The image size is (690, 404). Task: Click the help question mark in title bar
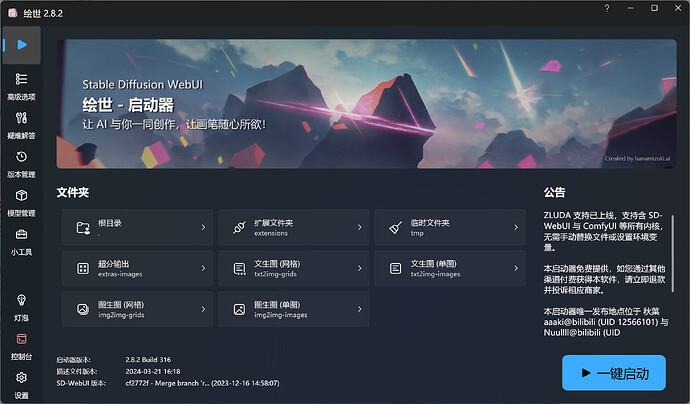point(607,8)
